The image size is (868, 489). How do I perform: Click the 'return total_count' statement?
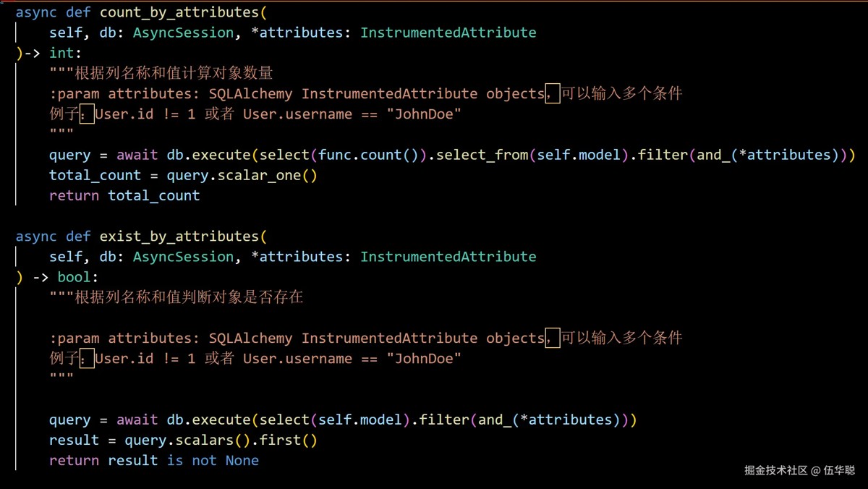click(124, 195)
